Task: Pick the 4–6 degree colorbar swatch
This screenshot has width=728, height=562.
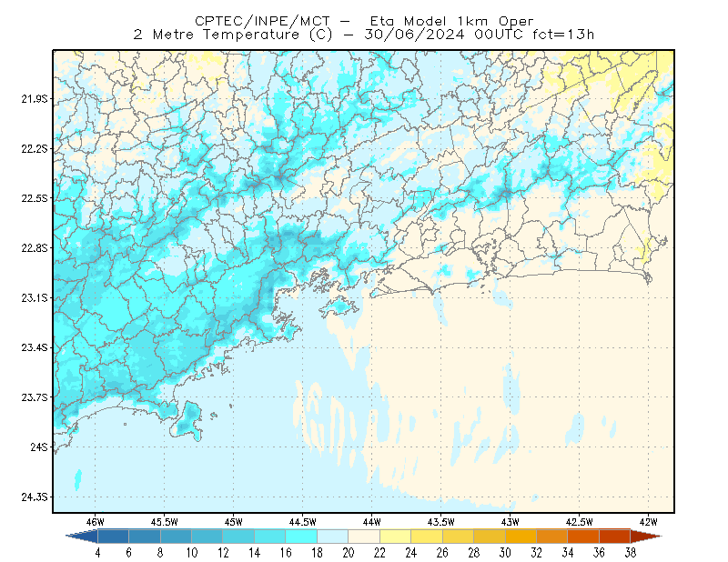Action: click(x=113, y=537)
